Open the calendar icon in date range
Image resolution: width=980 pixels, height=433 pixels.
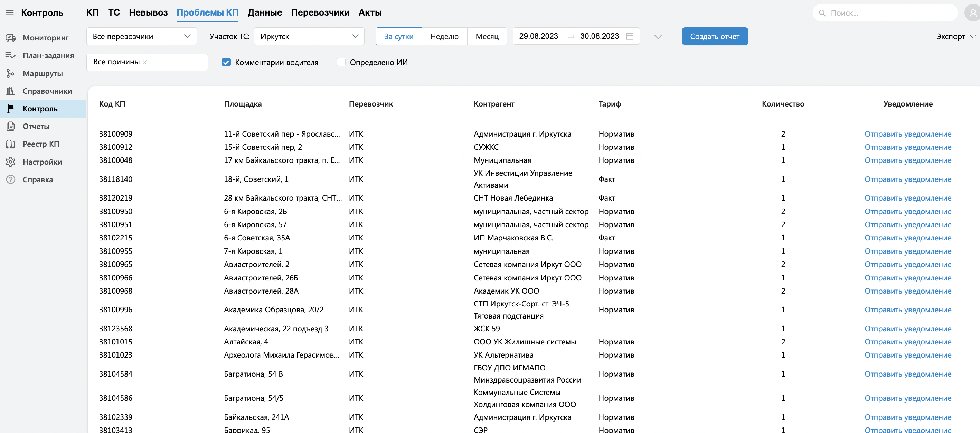[x=630, y=36]
